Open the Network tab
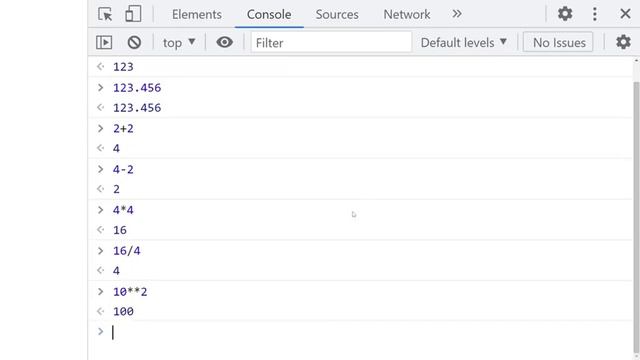 407,14
